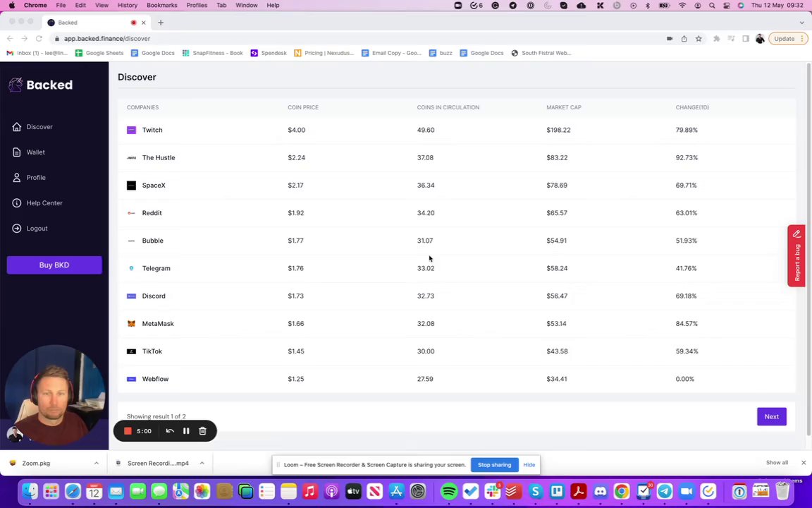Select Webflow in the companies list
This screenshot has width=812, height=508.
(x=456, y=379)
